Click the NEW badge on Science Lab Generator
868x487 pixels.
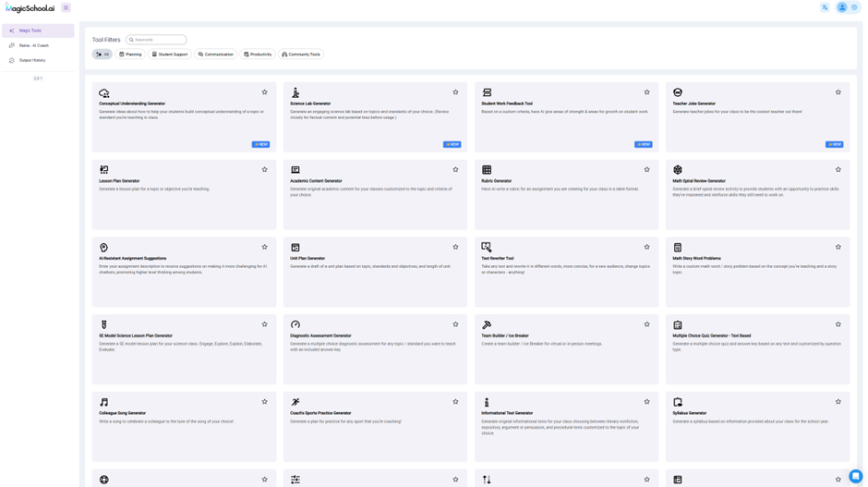click(x=452, y=144)
